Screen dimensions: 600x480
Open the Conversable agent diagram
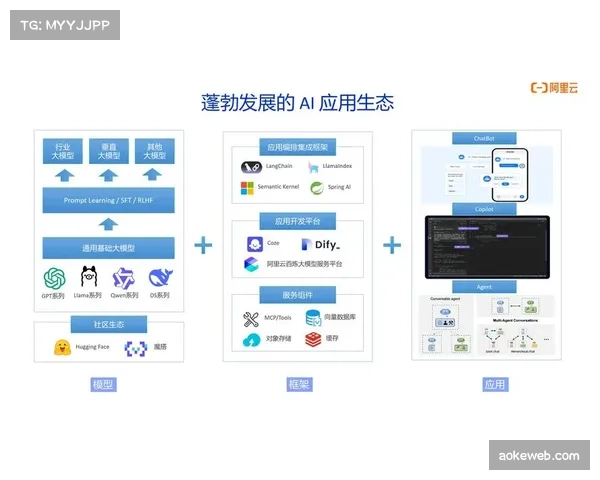click(446, 326)
